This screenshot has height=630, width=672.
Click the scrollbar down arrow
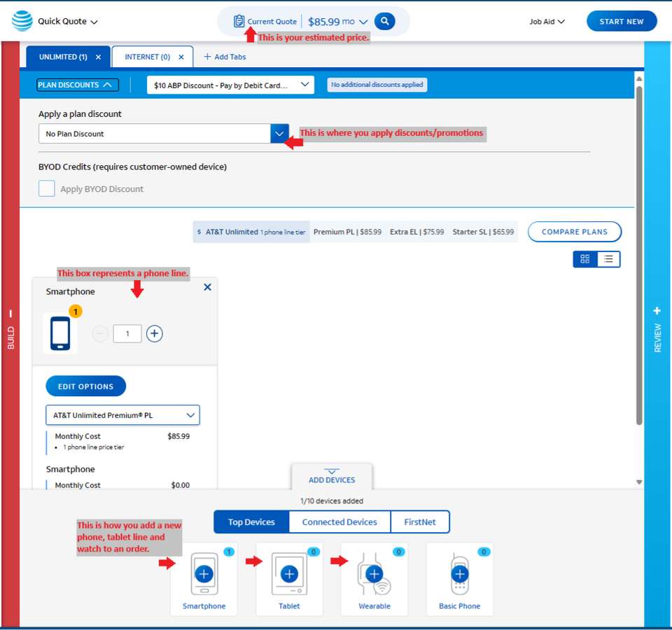point(639,482)
